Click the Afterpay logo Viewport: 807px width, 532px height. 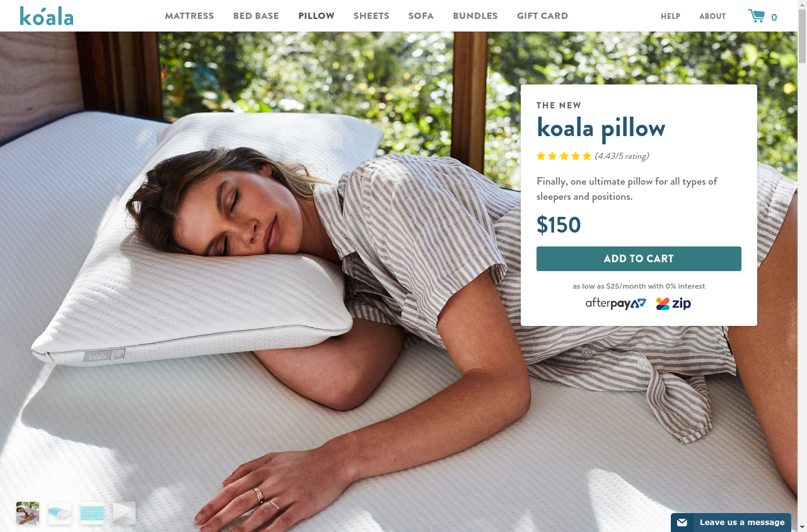point(616,303)
